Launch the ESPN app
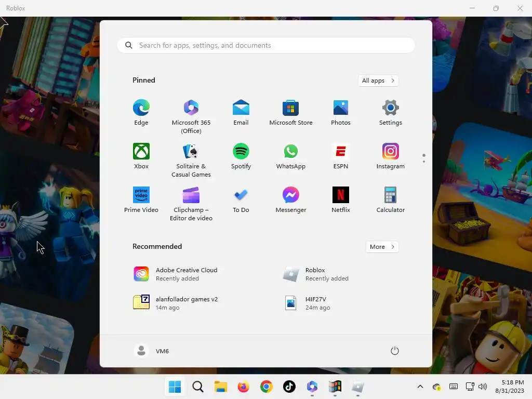Image resolution: width=532 pixels, height=399 pixels. [x=341, y=156]
